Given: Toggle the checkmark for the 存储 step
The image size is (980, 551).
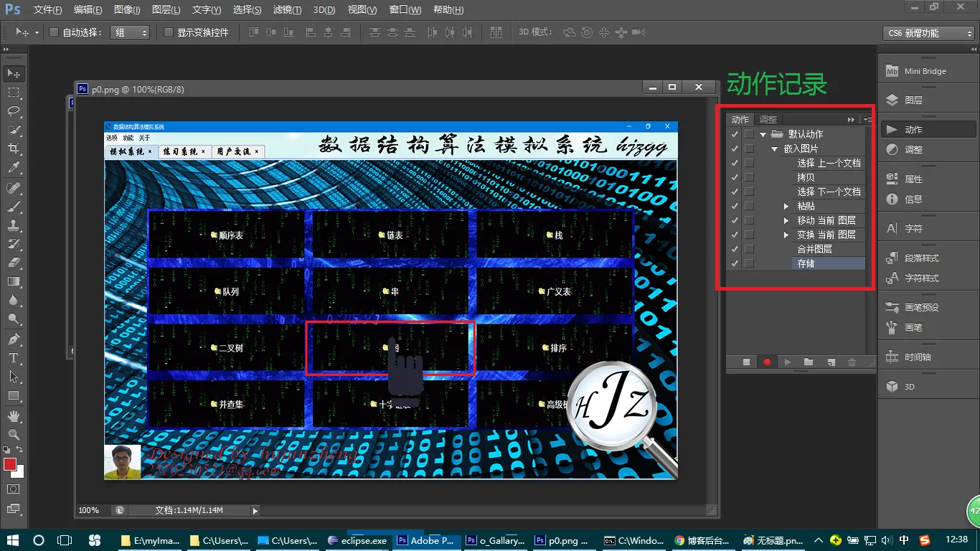Looking at the screenshot, I should pos(734,263).
